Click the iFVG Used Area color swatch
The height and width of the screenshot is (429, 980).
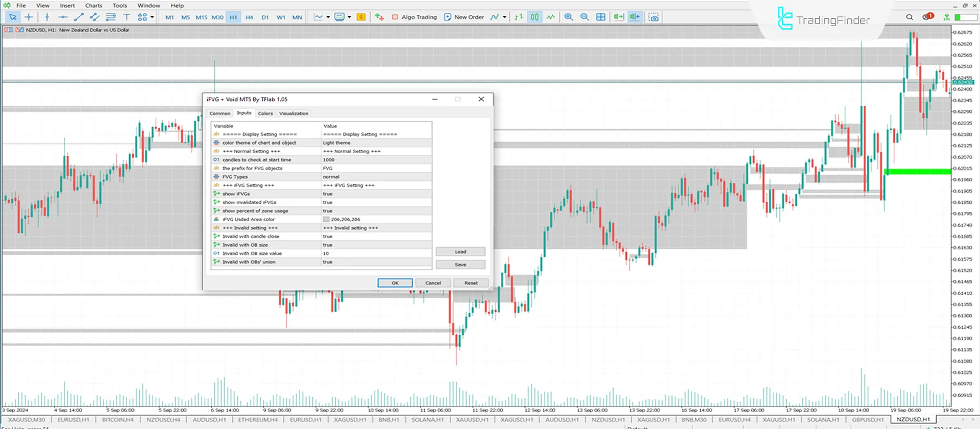point(326,220)
